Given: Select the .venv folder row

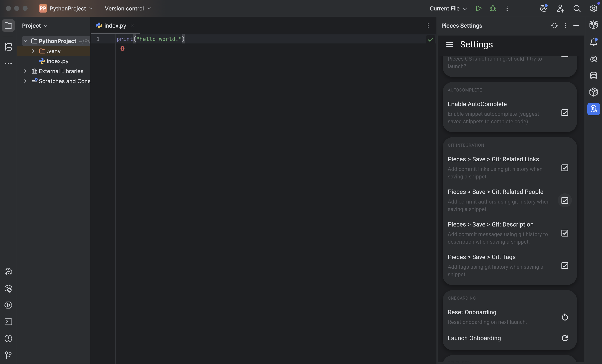Looking at the screenshot, I should pyautogui.click(x=54, y=51).
